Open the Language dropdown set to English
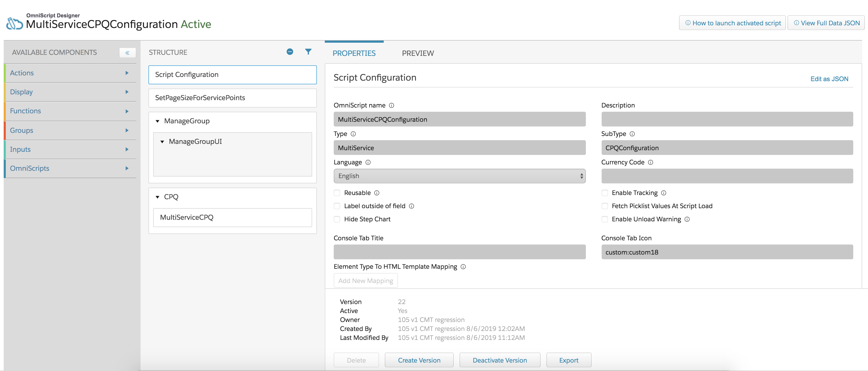 (x=459, y=176)
